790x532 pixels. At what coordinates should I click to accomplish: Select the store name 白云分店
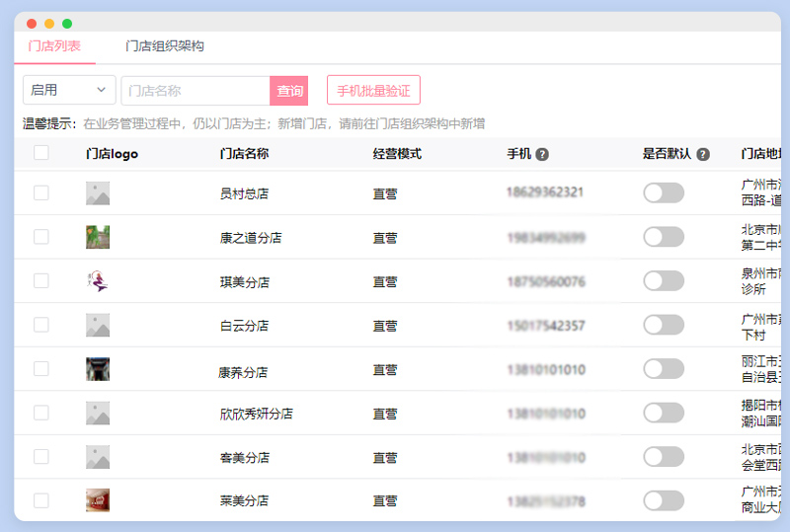[244, 326]
